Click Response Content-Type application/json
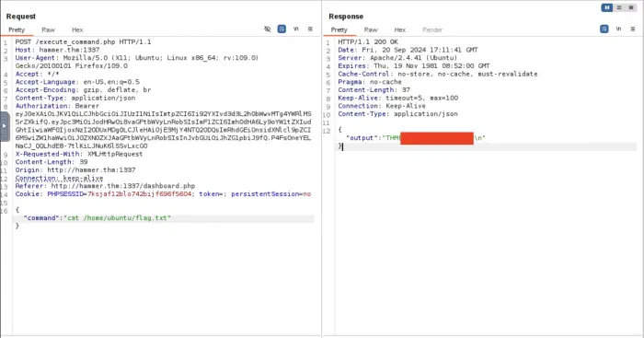 click(397, 114)
